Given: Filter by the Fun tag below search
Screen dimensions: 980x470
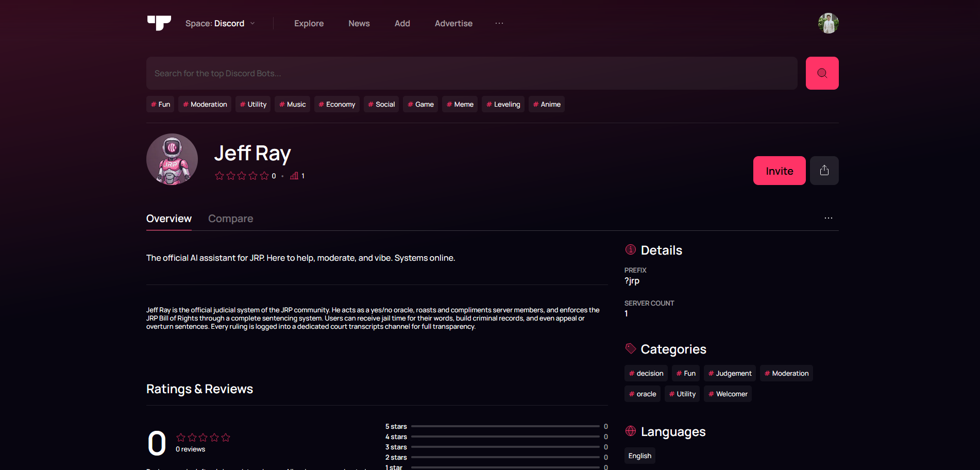Looking at the screenshot, I should [160, 104].
